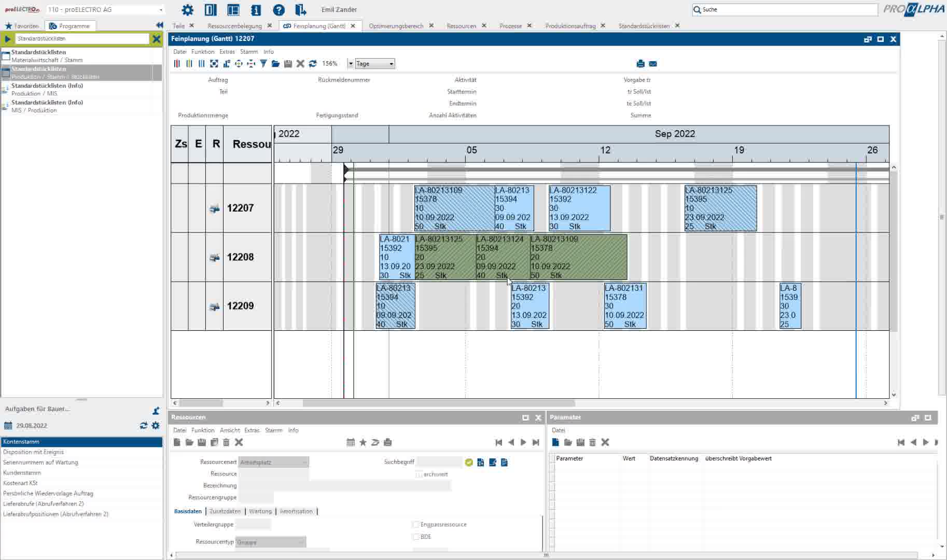947x560 pixels.
Task: Select Disposition mit Ereignis task
Action: pos(81,452)
